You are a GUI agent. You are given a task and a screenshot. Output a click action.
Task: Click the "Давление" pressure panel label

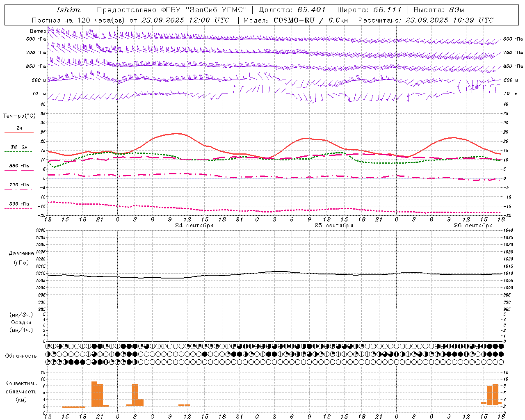tap(21, 253)
